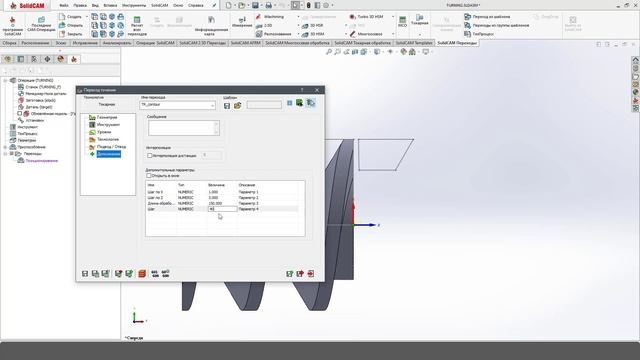Screen dimensions: 640x360
Task: Expand the Операция (TURNING) tree node
Action: pos(5,80)
